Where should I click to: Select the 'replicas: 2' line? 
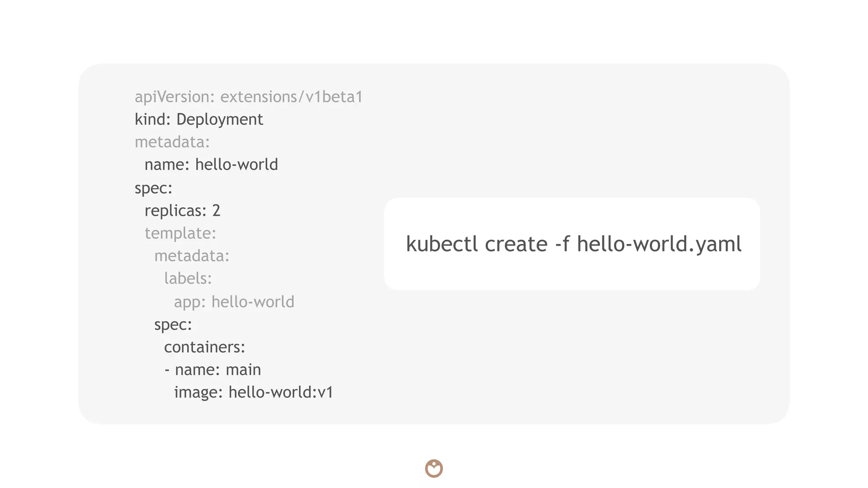(x=182, y=211)
